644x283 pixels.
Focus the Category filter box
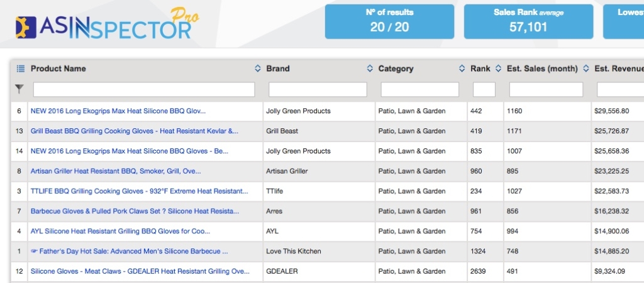coord(419,89)
